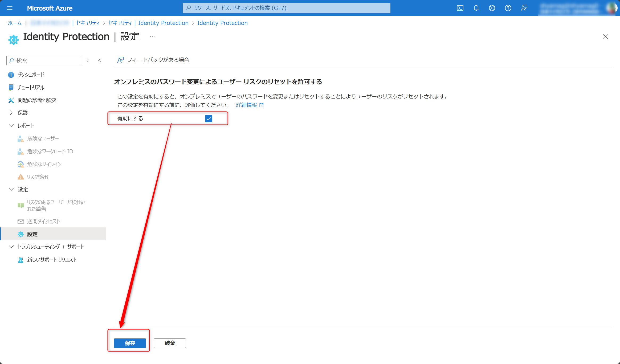Open Cloud Shell from the top bar
The image size is (620, 364).
click(460, 8)
